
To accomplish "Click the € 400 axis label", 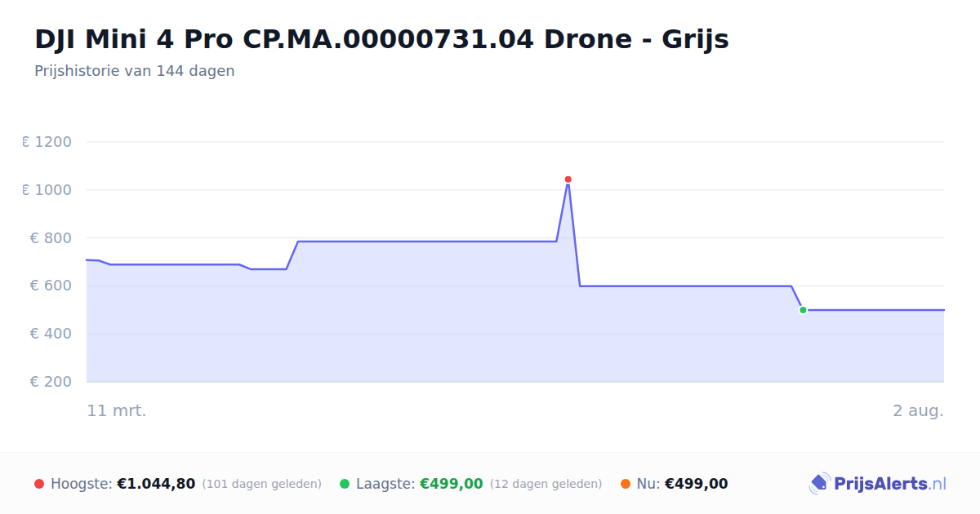I will point(51,334).
